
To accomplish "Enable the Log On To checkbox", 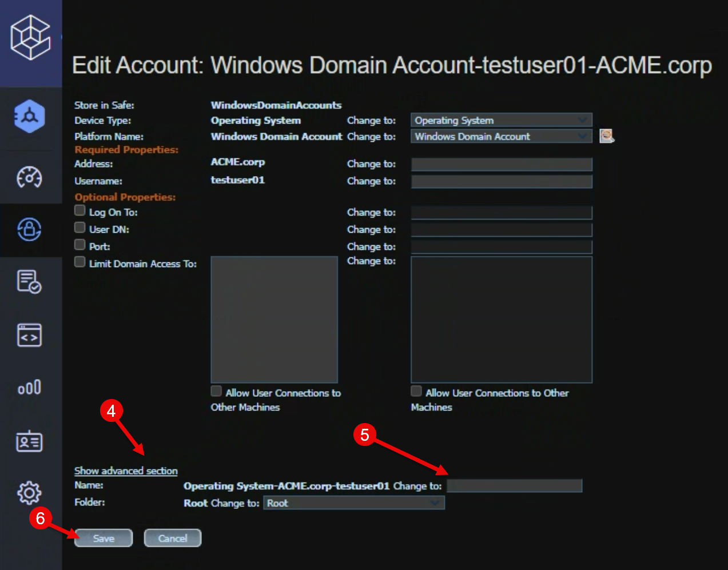I will pos(80,211).
